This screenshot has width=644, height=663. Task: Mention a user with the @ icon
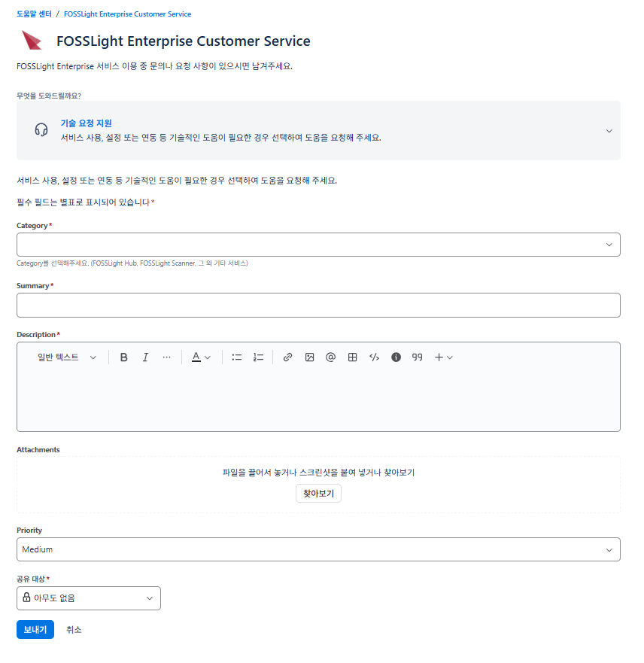[x=330, y=357]
